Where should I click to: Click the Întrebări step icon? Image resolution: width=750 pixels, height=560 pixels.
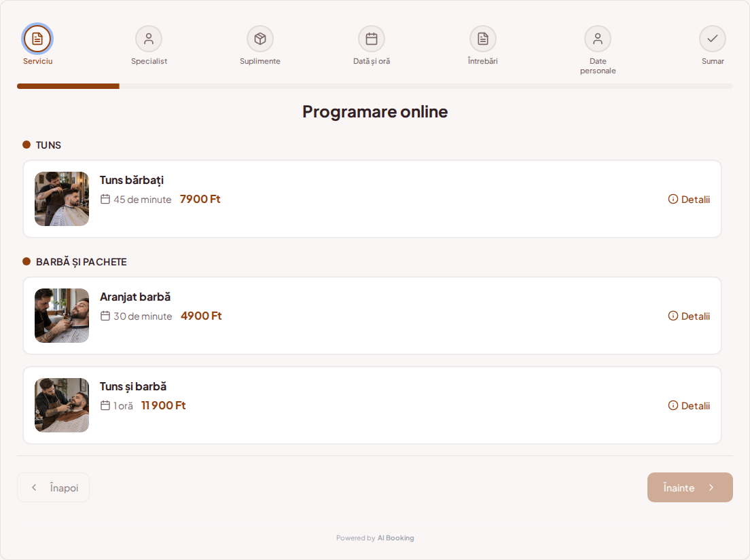(x=483, y=39)
